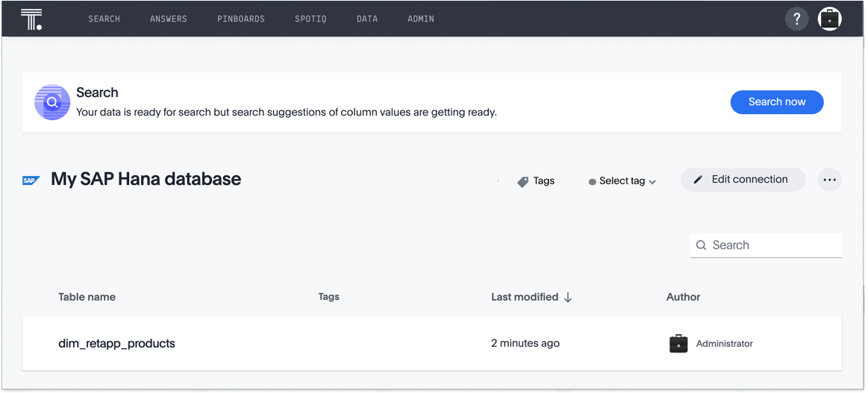Open the user profile briefcase icon
Viewport: 868px width, 393px height.
pos(829,19)
